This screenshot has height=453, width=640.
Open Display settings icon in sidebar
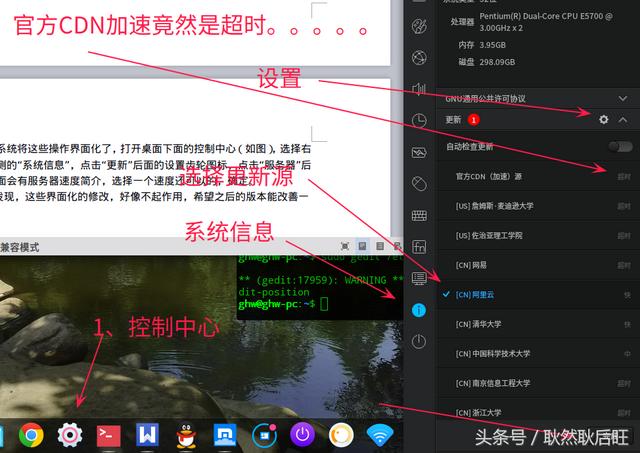click(x=419, y=152)
